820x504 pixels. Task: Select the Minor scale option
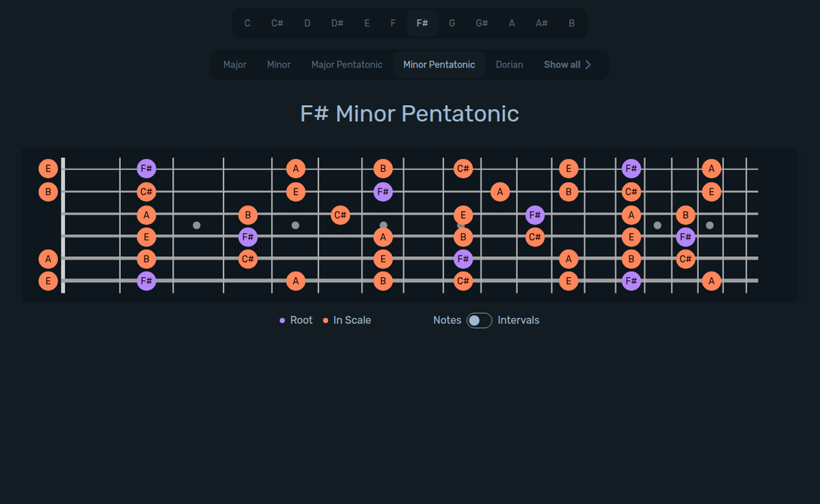278,64
